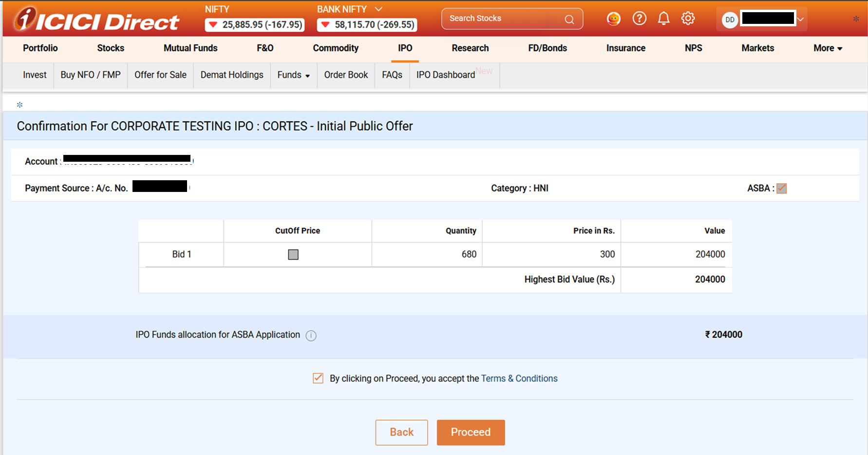The width and height of the screenshot is (868, 455).
Task: Click the ICICI Direct logo
Action: click(x=96, y=19)
